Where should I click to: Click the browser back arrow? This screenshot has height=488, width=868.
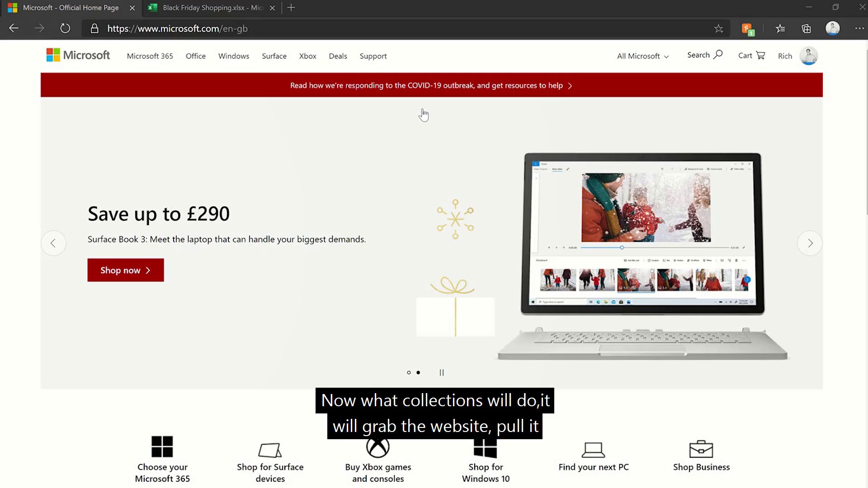pos(14,28)
